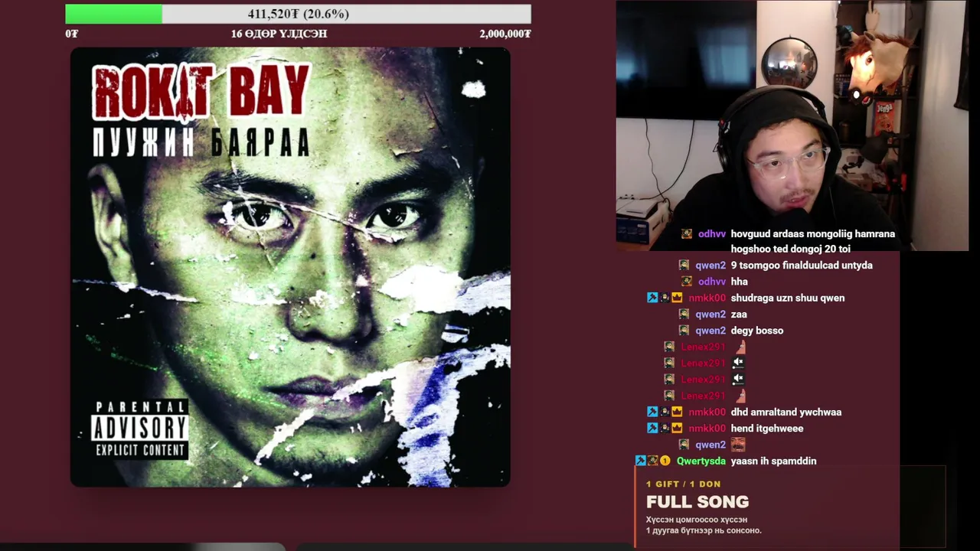
Task: Click qwen2's badge on the "zaa" message
Action: coord(684,315)
